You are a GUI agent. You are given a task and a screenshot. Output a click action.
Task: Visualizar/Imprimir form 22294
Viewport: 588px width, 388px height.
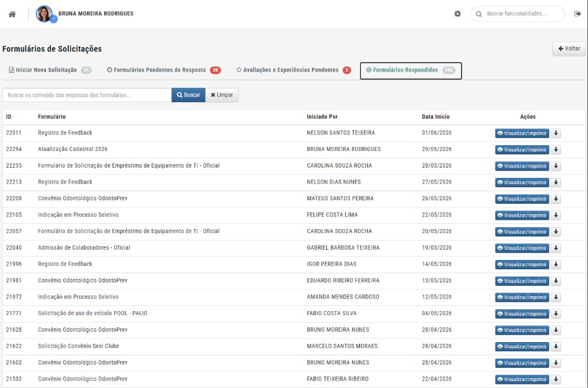point(522,150)
